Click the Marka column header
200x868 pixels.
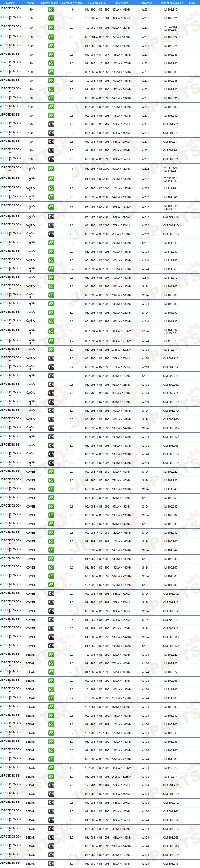click(x=10, y=3)
